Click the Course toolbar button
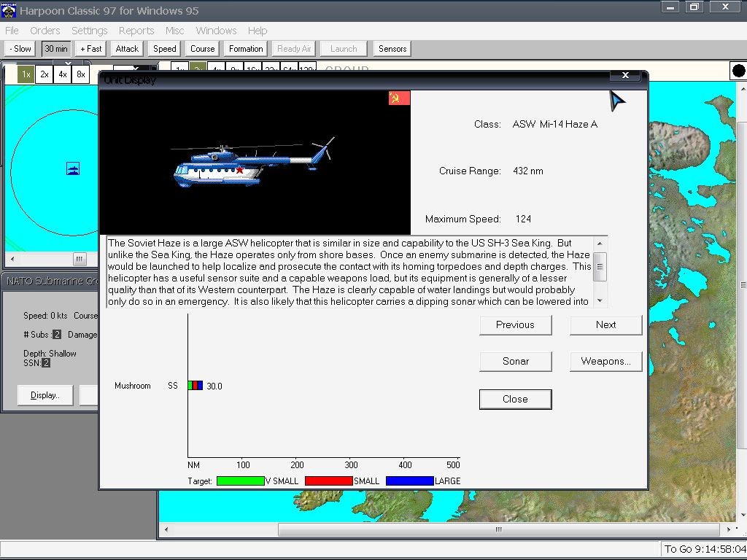This screenshot has height=560, width=747. coord(203,49)
